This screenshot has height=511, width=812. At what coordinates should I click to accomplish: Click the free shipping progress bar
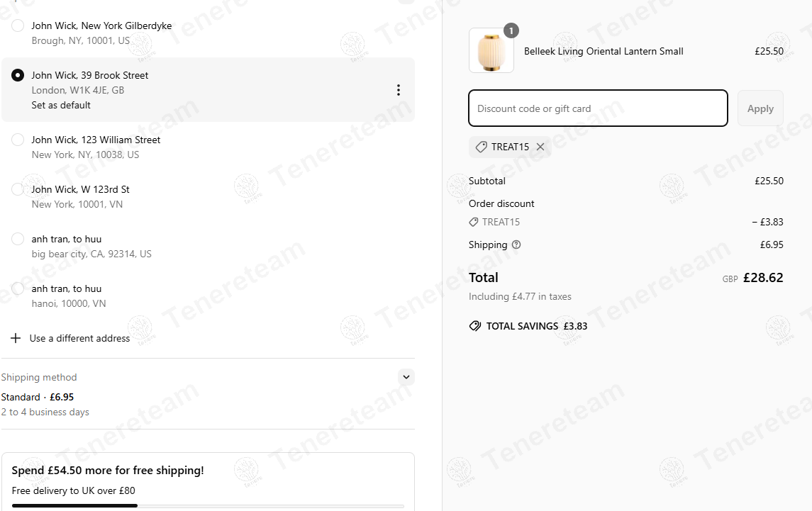[x=208, y=506]
